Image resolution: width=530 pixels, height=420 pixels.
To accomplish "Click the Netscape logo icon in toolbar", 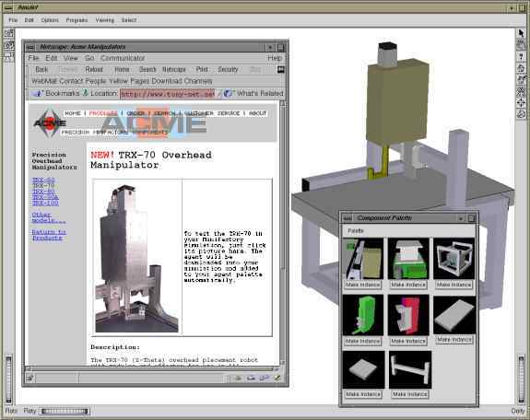I will point(280,70).
